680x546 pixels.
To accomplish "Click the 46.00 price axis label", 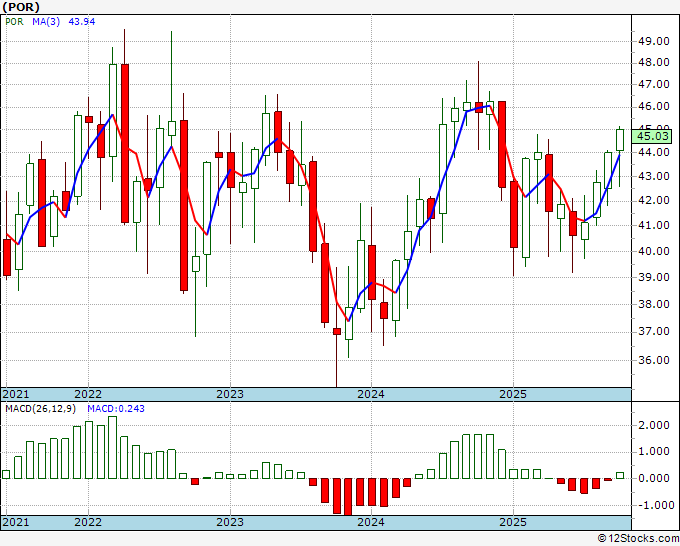I will point(654,107).
